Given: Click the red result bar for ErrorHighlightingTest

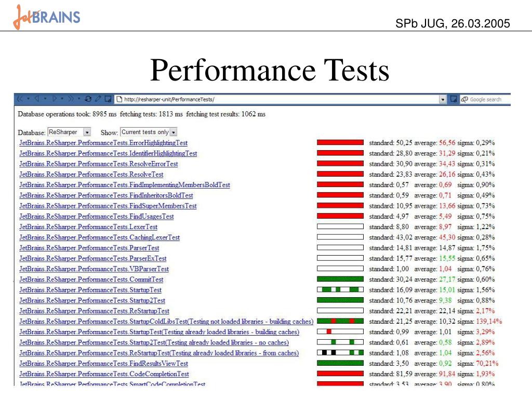Looking at the screenshot, I should click(340, 142).
